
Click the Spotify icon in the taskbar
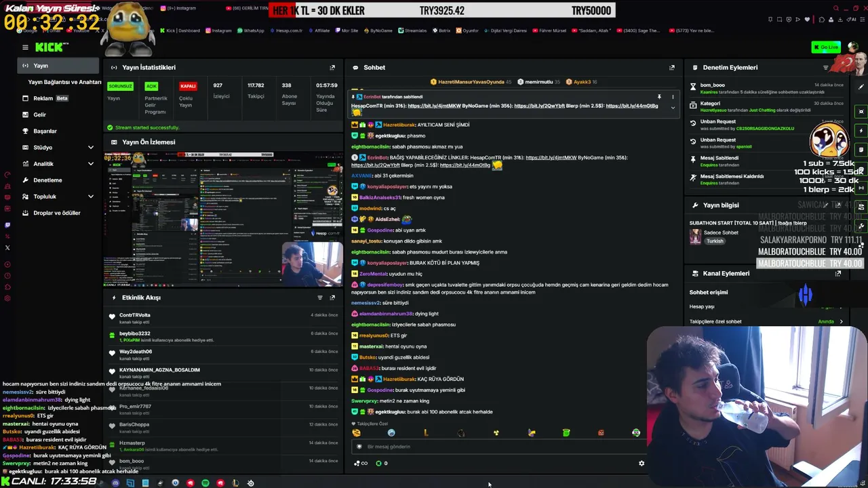(x=205, y=483)
